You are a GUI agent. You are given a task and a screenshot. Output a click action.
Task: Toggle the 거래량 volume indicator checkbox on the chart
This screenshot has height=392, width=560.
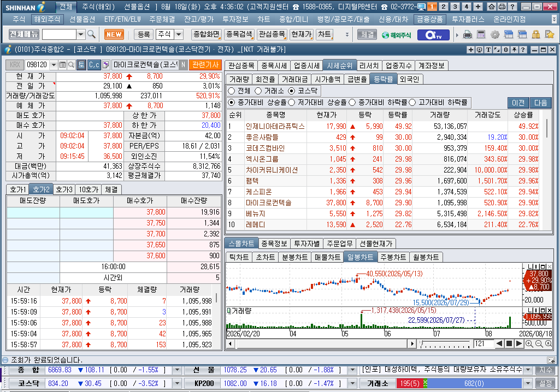tap(229, 311)
